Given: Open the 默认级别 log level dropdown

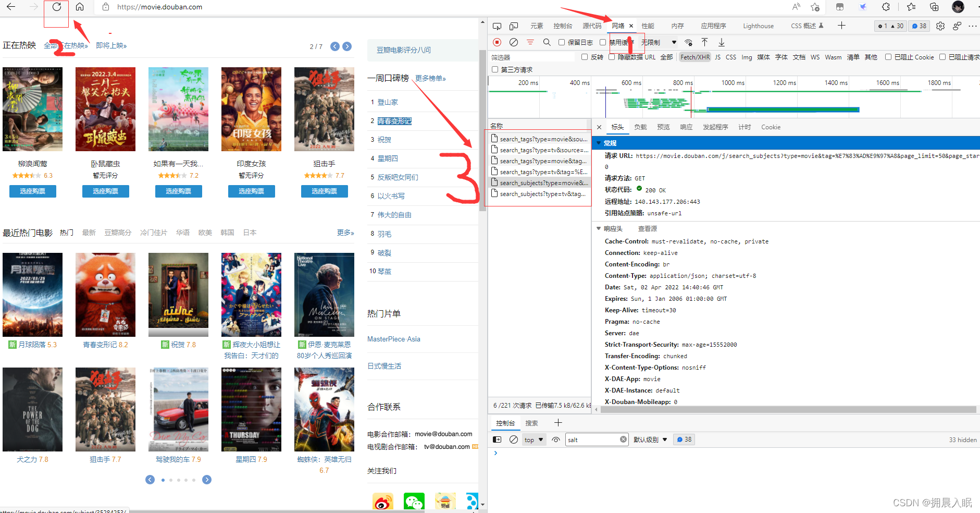Looking at the screenshot, I should 650,439.
